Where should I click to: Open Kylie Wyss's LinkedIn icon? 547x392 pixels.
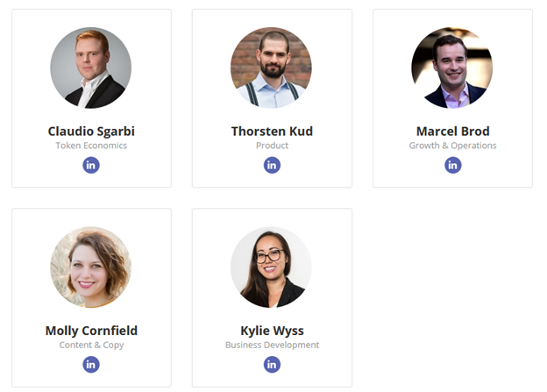coord(272,365)
